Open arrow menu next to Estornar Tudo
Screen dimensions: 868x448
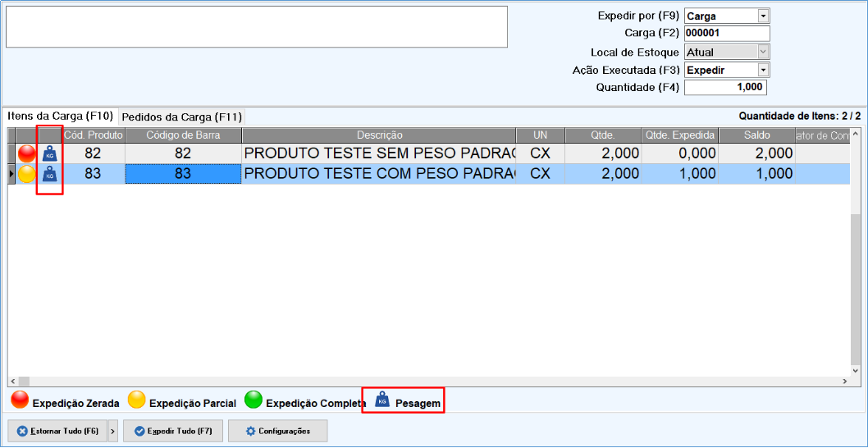point(112,431)
